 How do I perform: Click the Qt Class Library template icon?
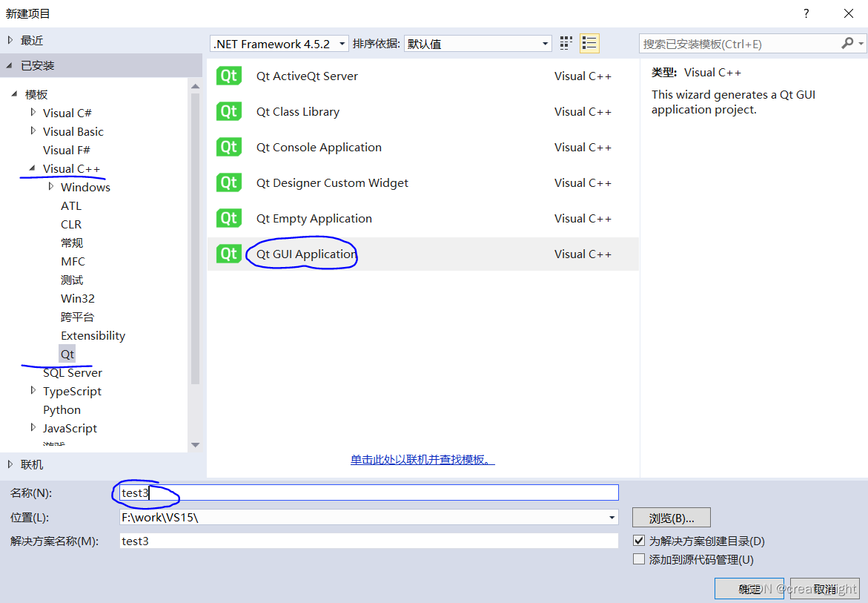click(x=228, y=111)
